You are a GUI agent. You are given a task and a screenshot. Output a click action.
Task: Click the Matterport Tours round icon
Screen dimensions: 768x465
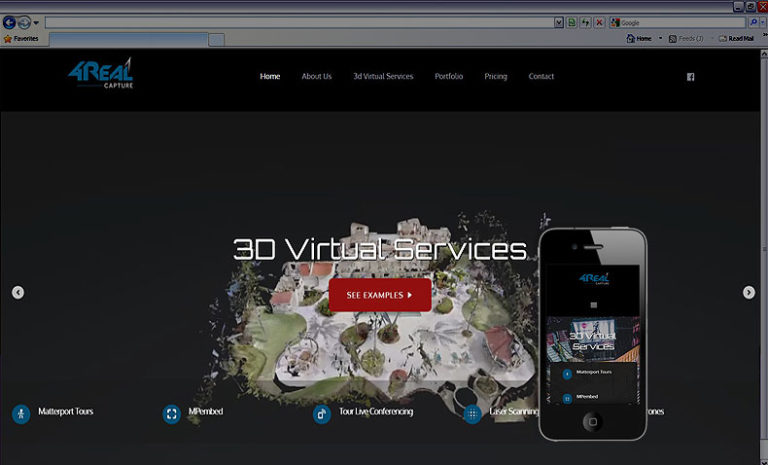point(21,414)
